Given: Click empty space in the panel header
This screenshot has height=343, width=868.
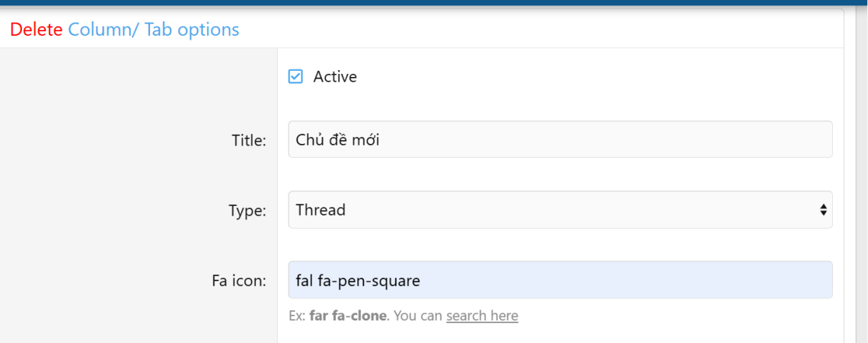Looking at the screenshot, I should pyautogui.click(x=533, y=30).
